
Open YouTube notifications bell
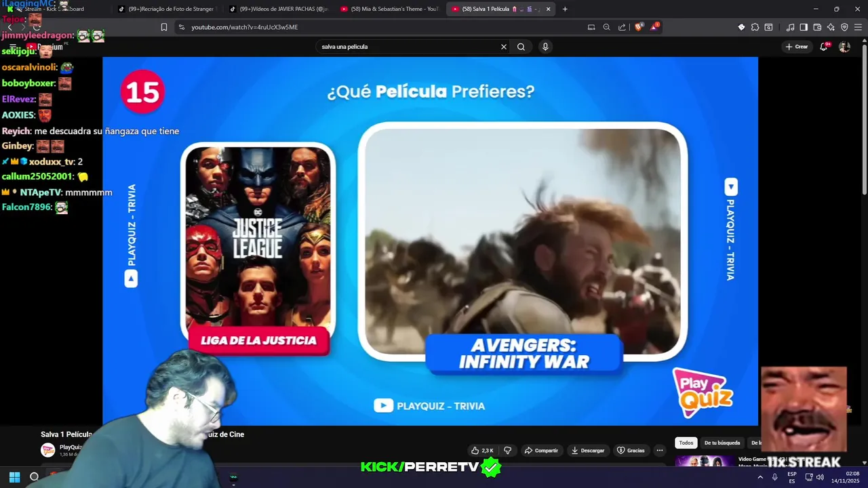[823, 47]
